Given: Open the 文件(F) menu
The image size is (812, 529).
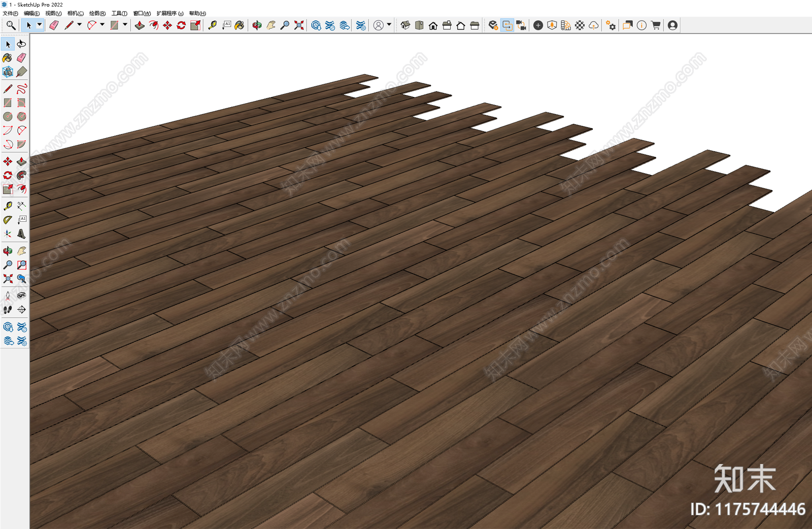Looking at the screenshot, I should coord(10,13).
